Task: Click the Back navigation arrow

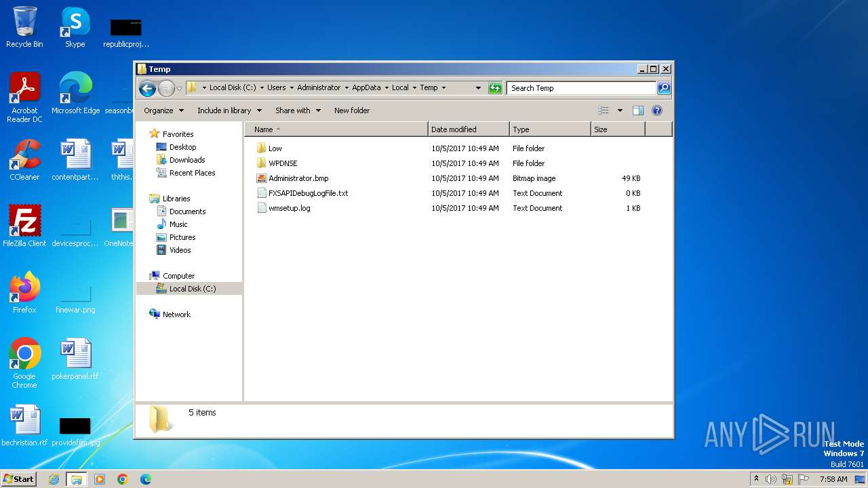Action: [x=147, y=88]
